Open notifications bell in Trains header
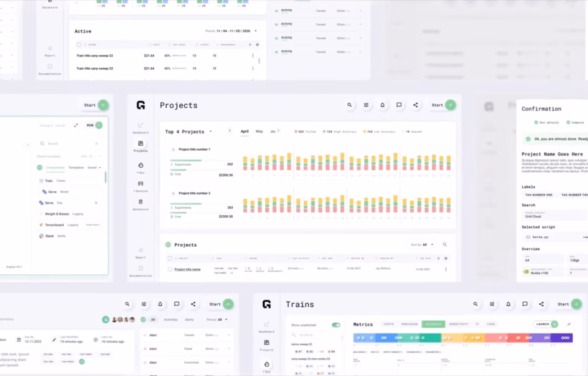Viewport: 588px width, 376px height. coord(508,304)
